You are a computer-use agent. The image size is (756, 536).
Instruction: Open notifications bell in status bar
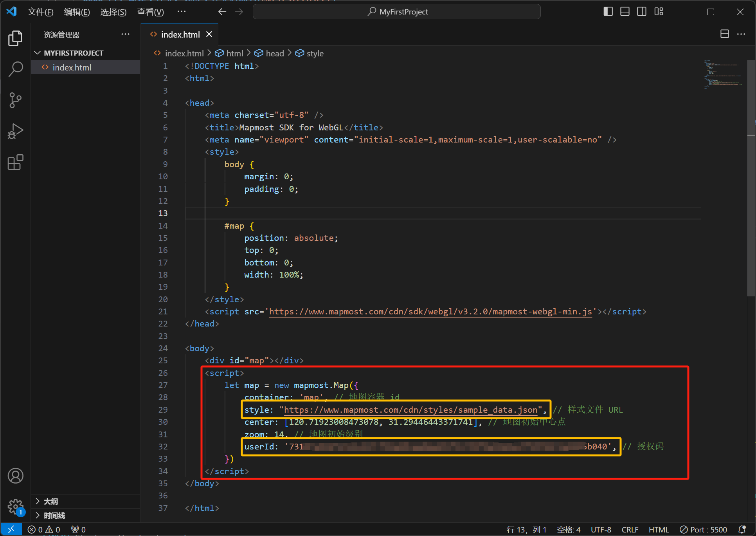coord(742,529)
